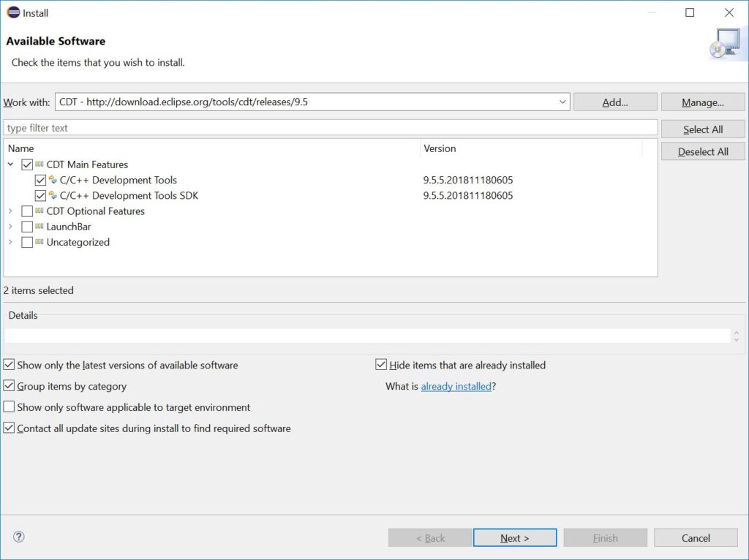Disable Contact all update sites during install
The image size is (749, 560).
click(8, 428)
